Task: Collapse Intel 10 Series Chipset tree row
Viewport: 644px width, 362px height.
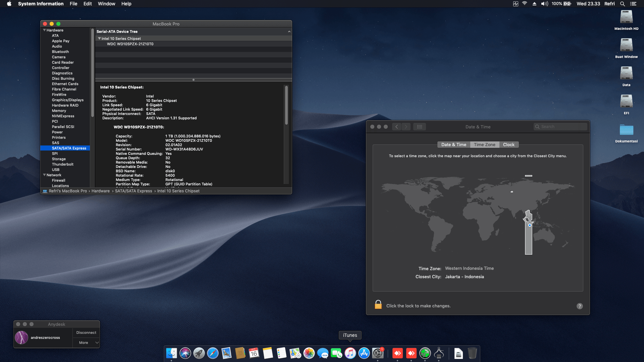Action: (x=99, y=39)
